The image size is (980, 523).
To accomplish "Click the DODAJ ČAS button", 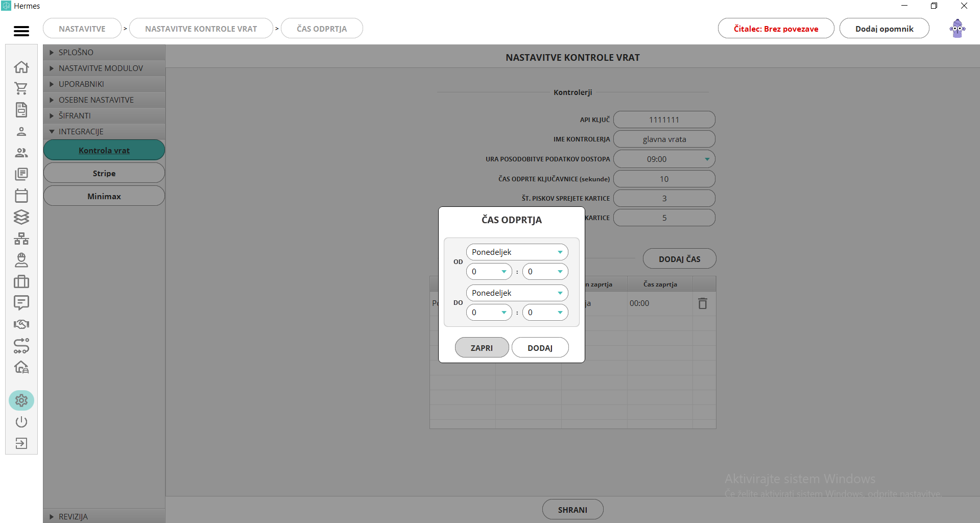I will coord(679,258).
